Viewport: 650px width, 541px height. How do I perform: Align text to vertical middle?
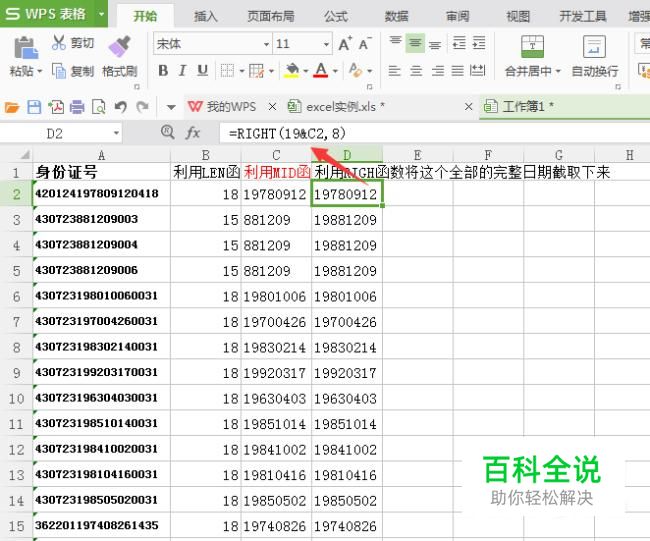tap(415, 43)
